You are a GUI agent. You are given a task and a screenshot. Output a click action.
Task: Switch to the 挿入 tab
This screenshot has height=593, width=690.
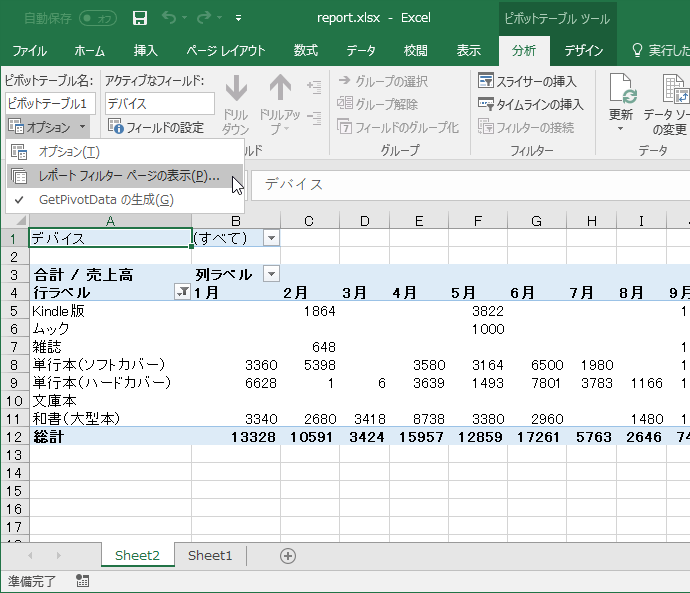pos(146,51)
